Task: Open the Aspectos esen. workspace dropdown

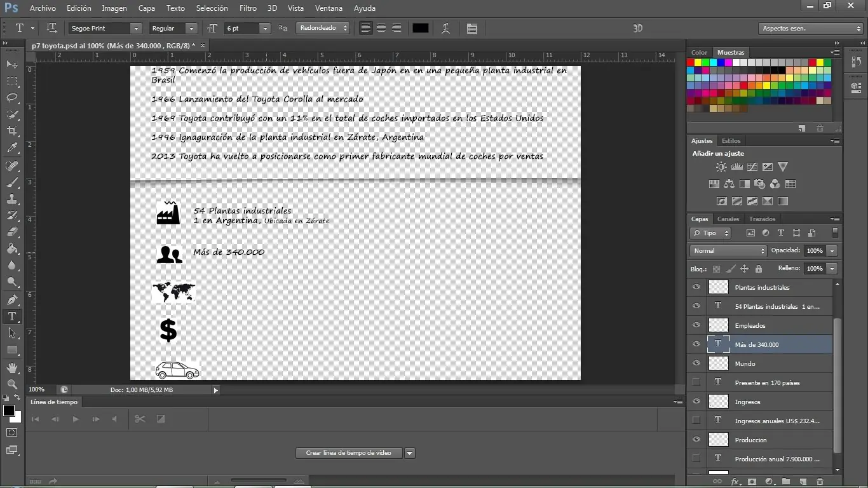Action: pos(810,29)
